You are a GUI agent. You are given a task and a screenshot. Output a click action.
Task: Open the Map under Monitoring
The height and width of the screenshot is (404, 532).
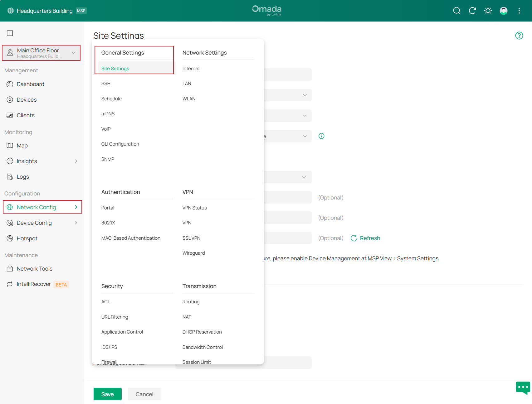[x=22, y=145]
